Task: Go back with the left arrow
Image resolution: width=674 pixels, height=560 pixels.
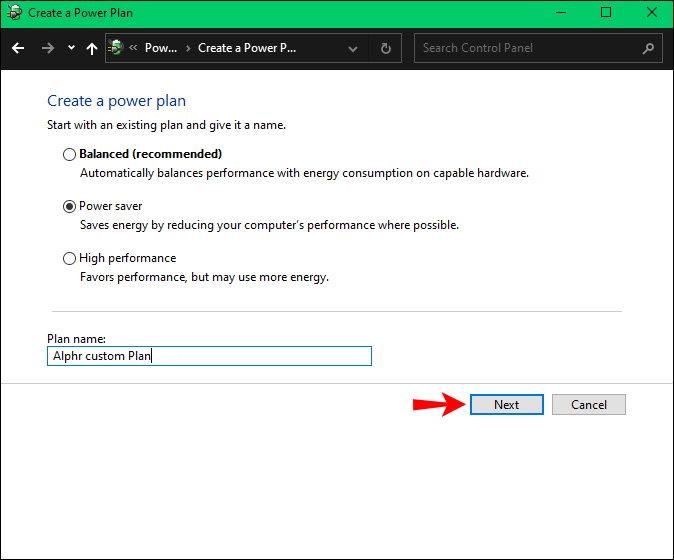Action: [x=18, y=48]
